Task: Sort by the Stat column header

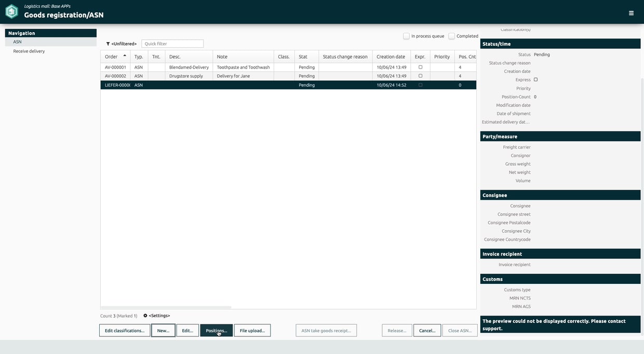Action: click(x=306, y=57)
